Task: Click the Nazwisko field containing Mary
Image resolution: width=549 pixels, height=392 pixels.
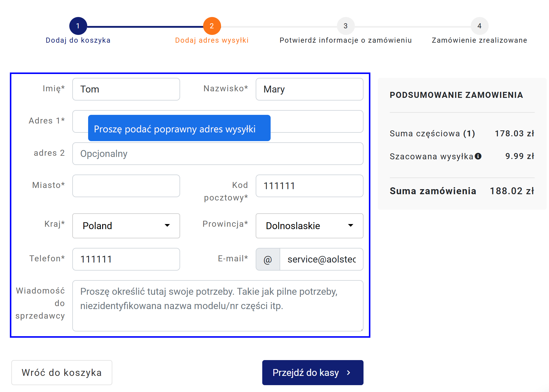Action: (309, 89)
